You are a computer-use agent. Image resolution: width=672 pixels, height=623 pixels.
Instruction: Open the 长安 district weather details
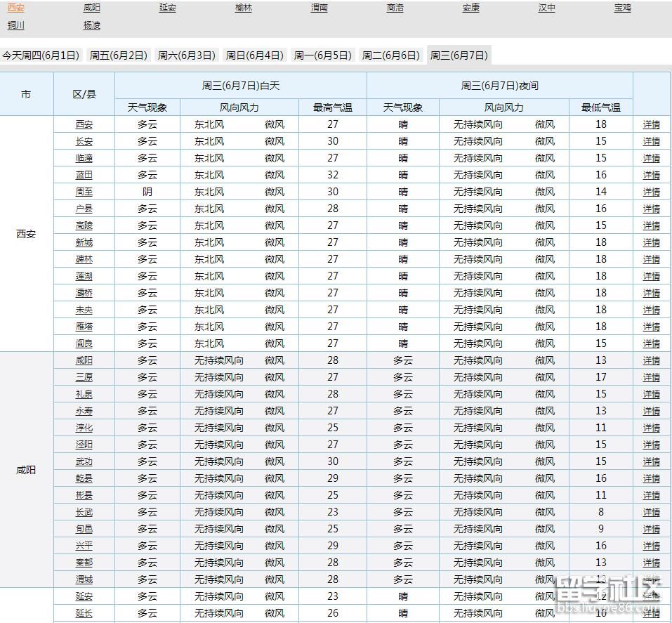coord(84,141)
